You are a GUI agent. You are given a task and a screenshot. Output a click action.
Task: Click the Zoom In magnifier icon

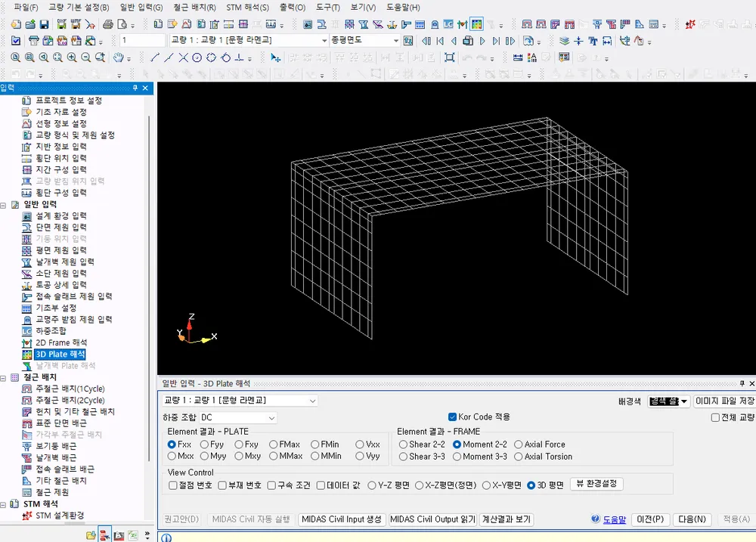(72, 57)
